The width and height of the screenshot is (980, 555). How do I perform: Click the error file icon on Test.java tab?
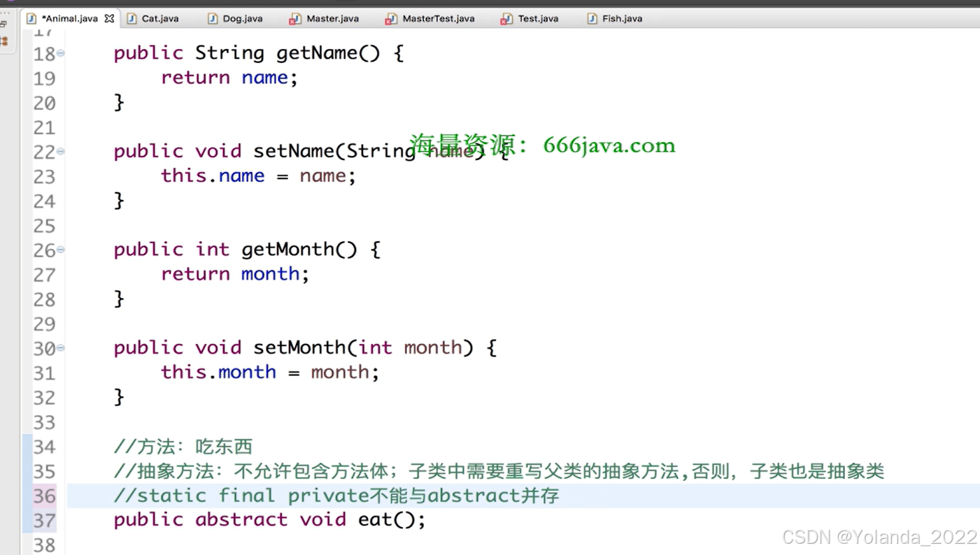(506, 19)
